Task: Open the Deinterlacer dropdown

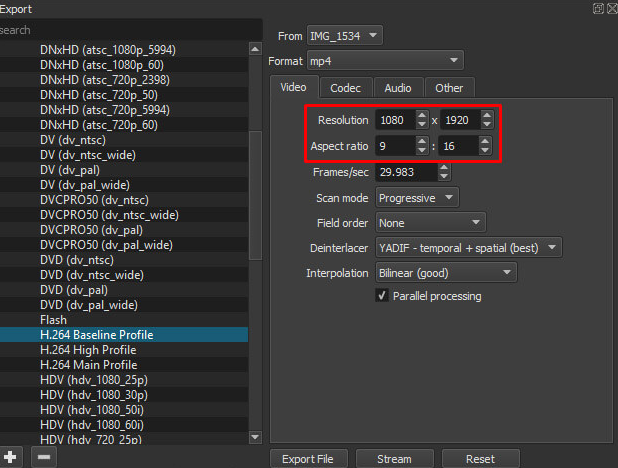Action: pos(469,248)
